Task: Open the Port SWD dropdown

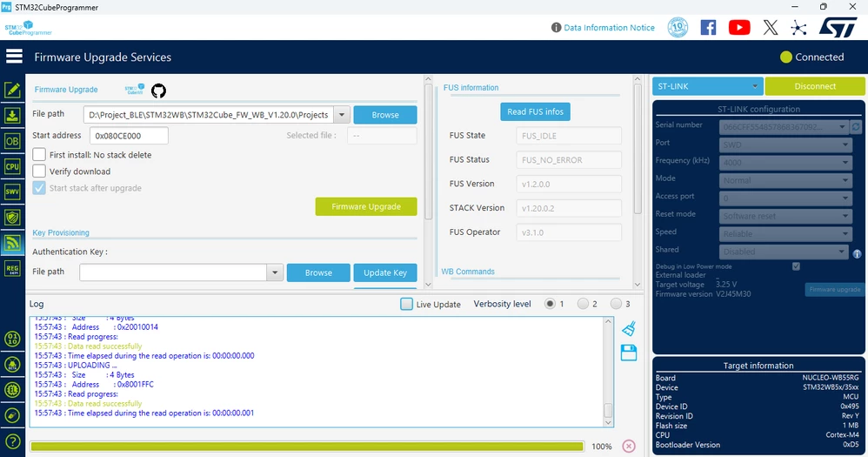Action: tap(785, 144)
